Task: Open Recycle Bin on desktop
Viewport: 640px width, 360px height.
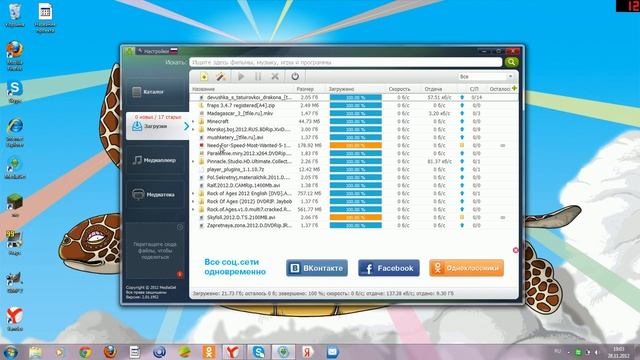Action: [15, 16]
